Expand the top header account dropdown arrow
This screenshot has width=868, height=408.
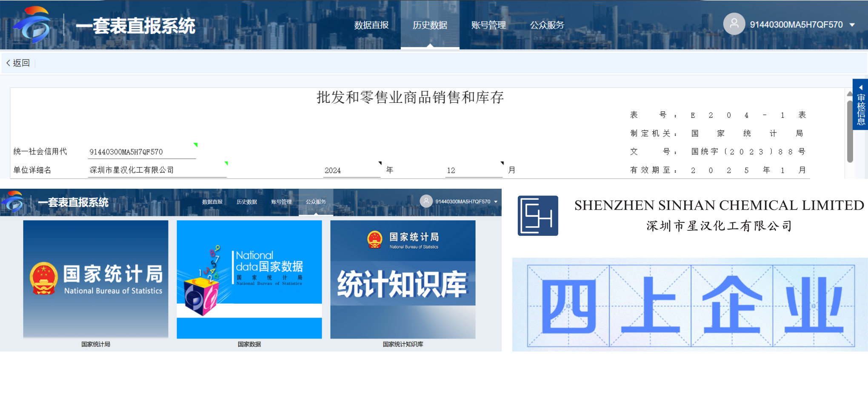(x=852, y=25)
